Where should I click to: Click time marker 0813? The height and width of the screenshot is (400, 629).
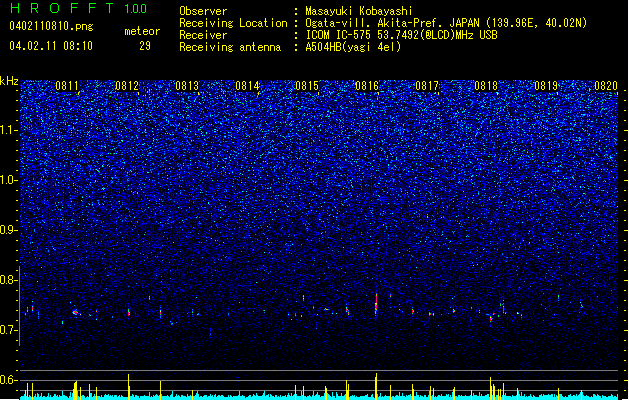[187, 86]
